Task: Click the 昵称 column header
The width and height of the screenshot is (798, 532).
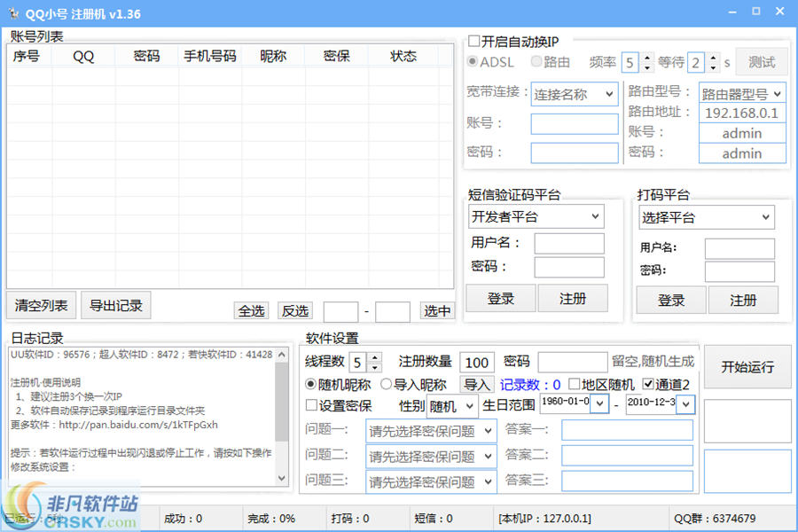Action: 273,56
